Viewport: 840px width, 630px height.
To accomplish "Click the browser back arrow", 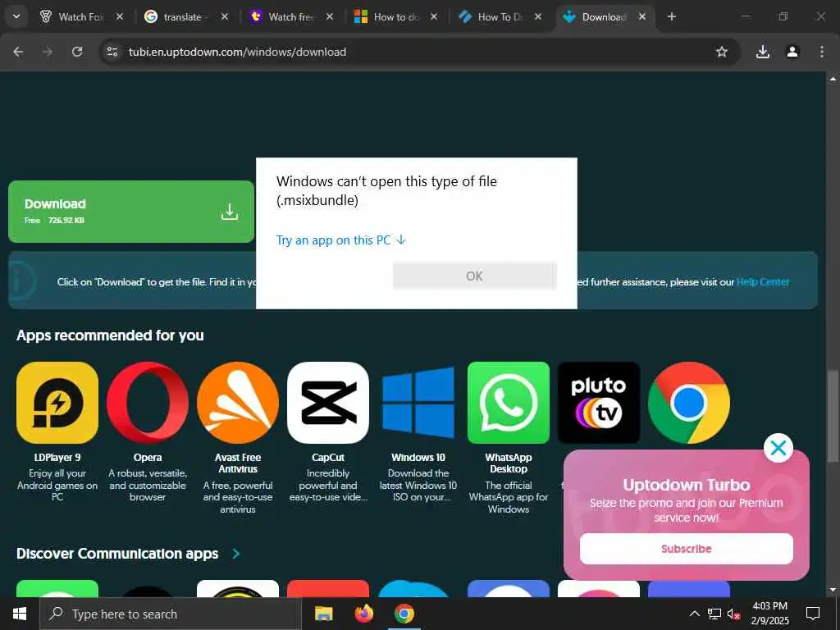I will point(18,52).
